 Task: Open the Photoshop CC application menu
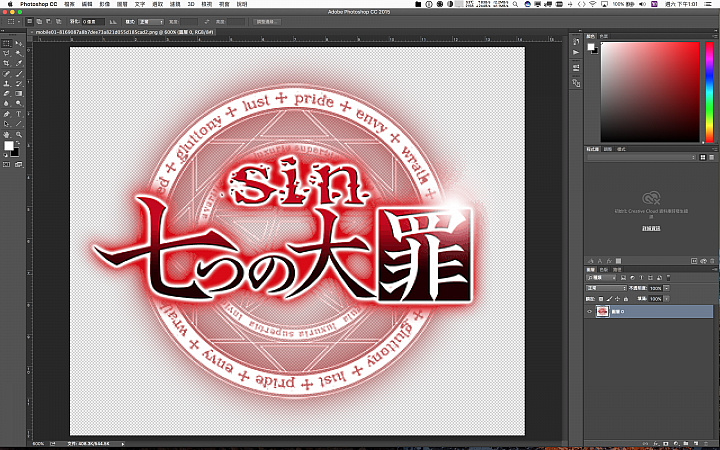tap(39, 4)
